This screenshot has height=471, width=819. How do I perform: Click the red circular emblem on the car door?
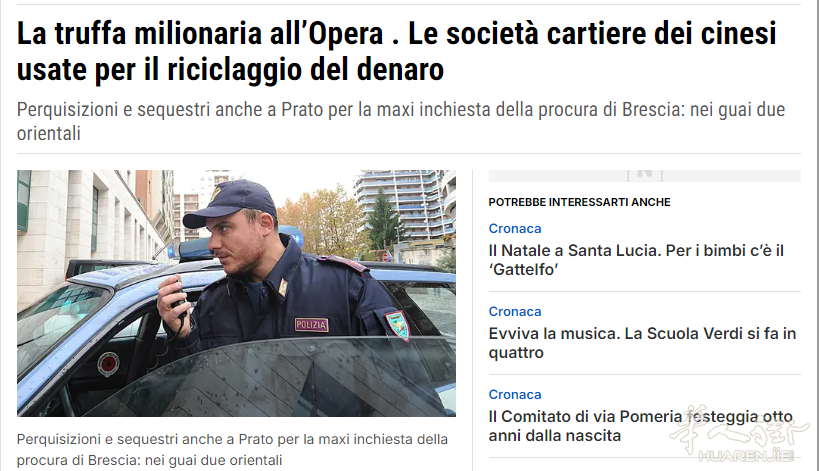tap(108, 364)
